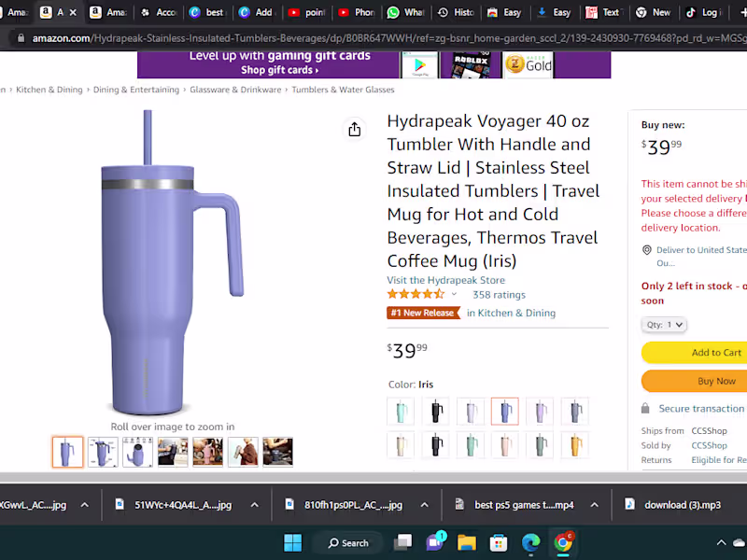The height and width of the screenshot is (560, 747).
Task: Select the yellow-orange tumbler color swatch
Action: click(x=575, y=445)
